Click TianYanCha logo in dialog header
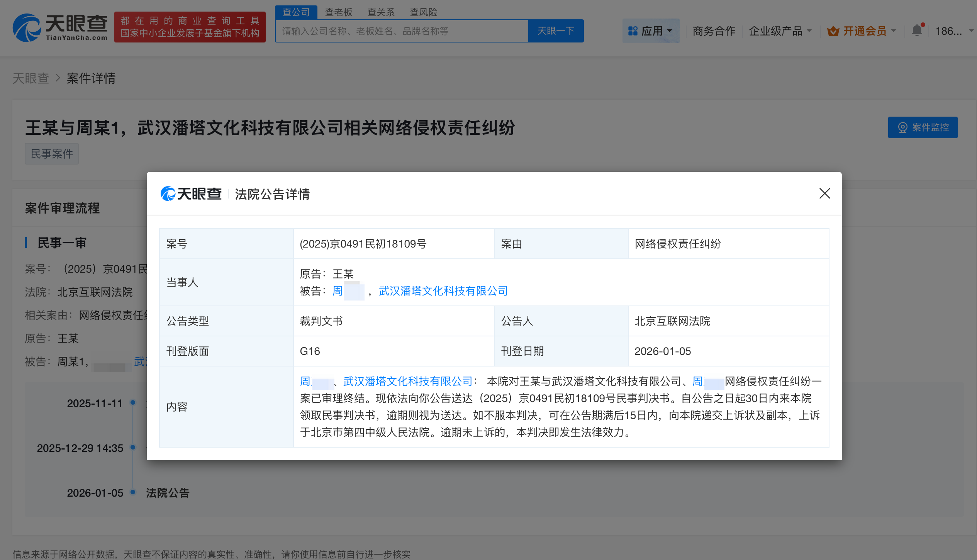977x560 pixels. coord(191,194)
